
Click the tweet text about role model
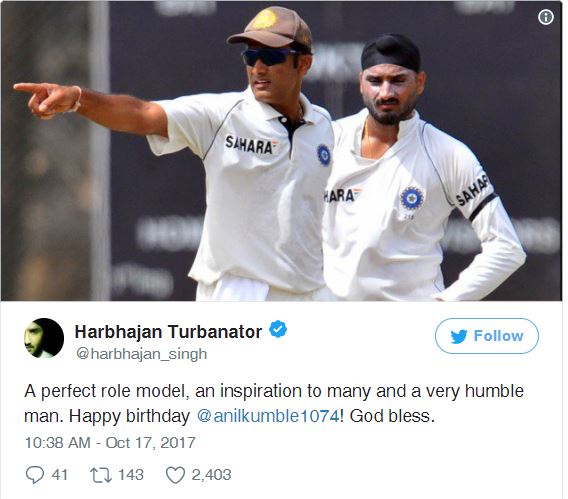274,404
